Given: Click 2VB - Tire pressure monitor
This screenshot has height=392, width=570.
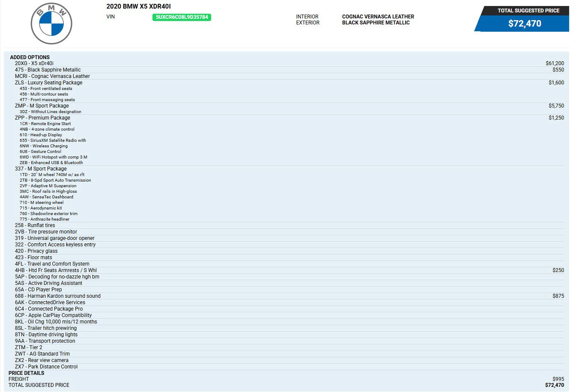Looking at the screenshot, I should click(46, 232).
